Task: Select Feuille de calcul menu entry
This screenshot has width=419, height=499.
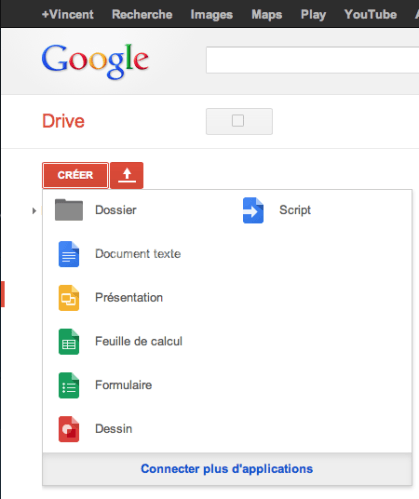Action: point(139,341)
